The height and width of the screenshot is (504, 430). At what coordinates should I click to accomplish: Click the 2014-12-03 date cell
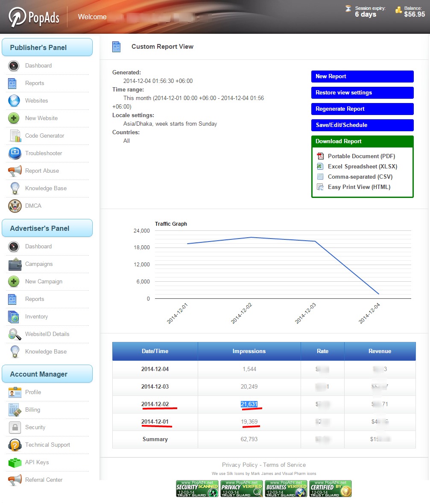155,387
